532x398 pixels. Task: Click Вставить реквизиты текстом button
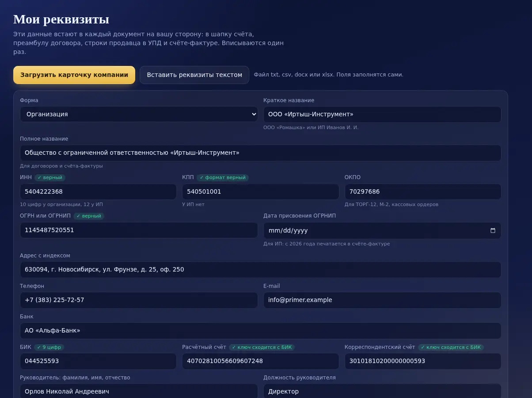[x=194, y=75]
